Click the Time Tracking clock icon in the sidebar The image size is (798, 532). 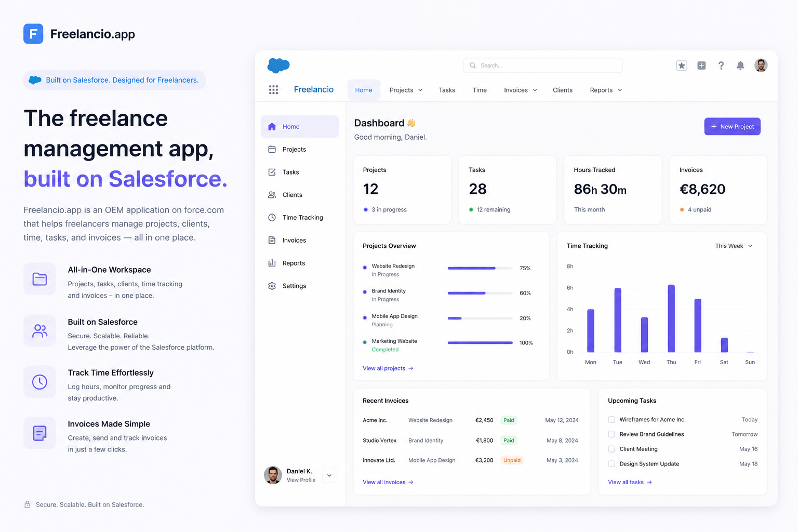click(272, 218)
